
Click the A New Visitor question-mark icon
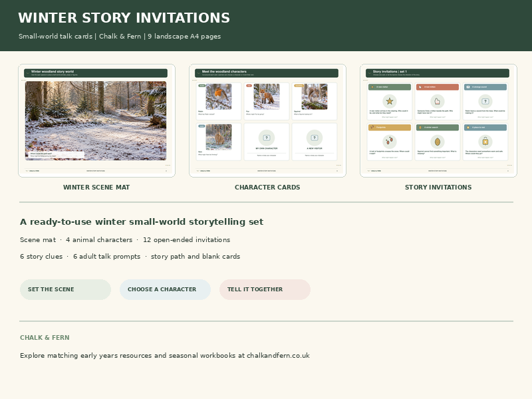pos(315,138)
